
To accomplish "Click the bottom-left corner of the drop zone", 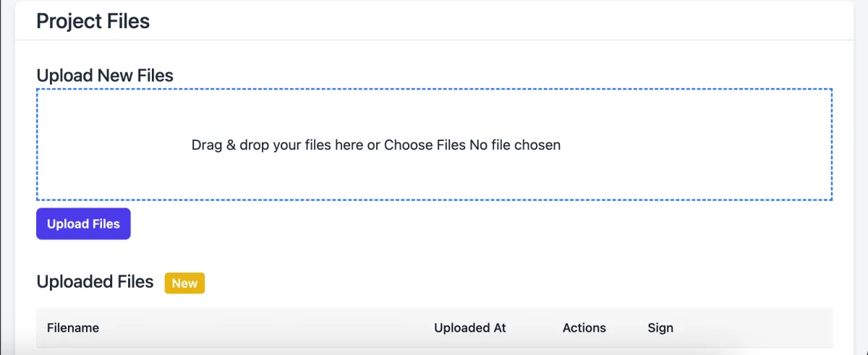I will [x=43, y=194].
